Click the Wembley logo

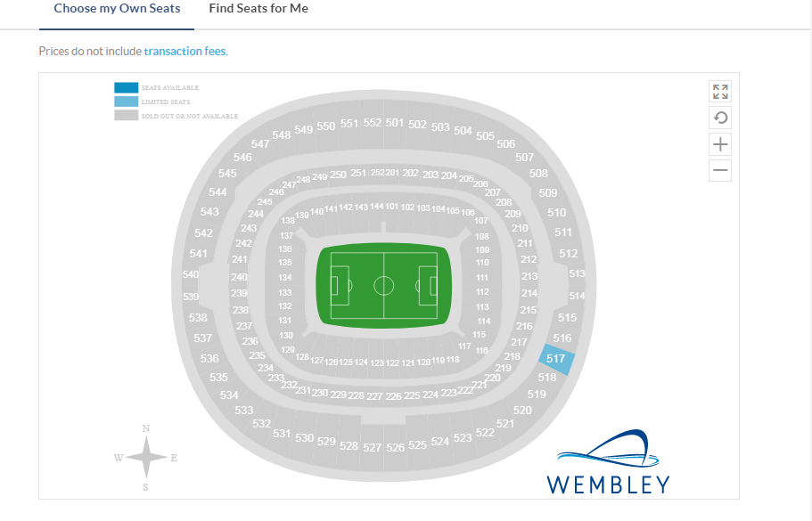coord(608,462)
